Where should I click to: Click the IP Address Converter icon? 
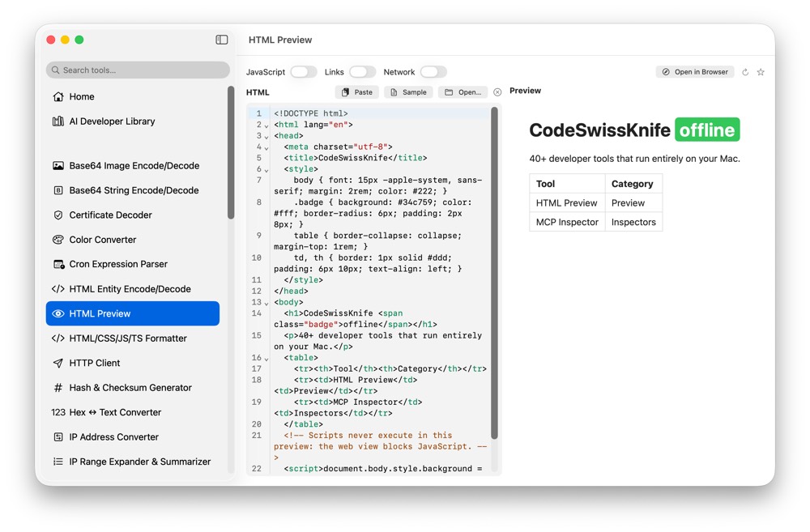(58, 437)
